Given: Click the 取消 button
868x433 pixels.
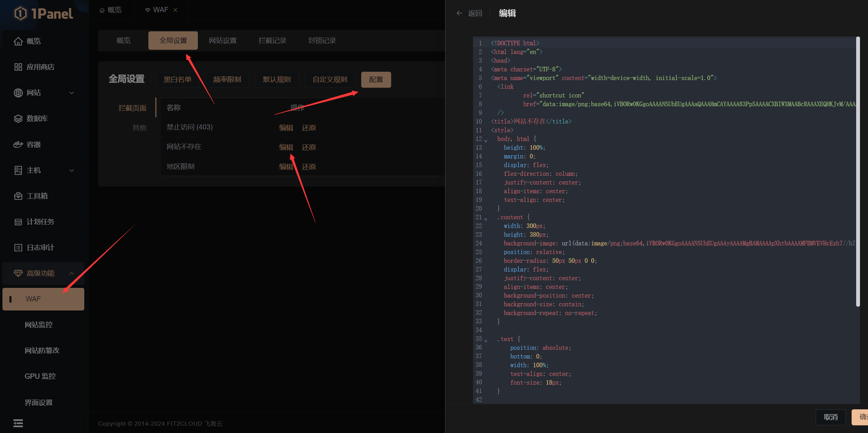Looking at the screenshot, I should pos(830,417).
